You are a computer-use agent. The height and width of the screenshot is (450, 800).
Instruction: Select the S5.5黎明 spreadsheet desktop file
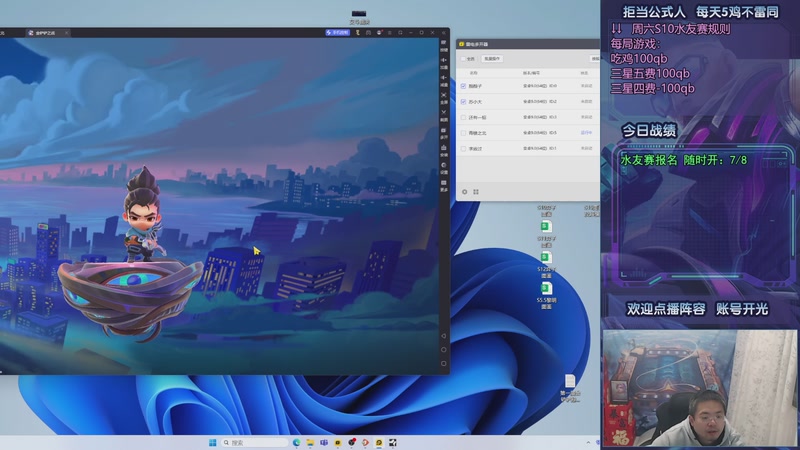[546, 295]
